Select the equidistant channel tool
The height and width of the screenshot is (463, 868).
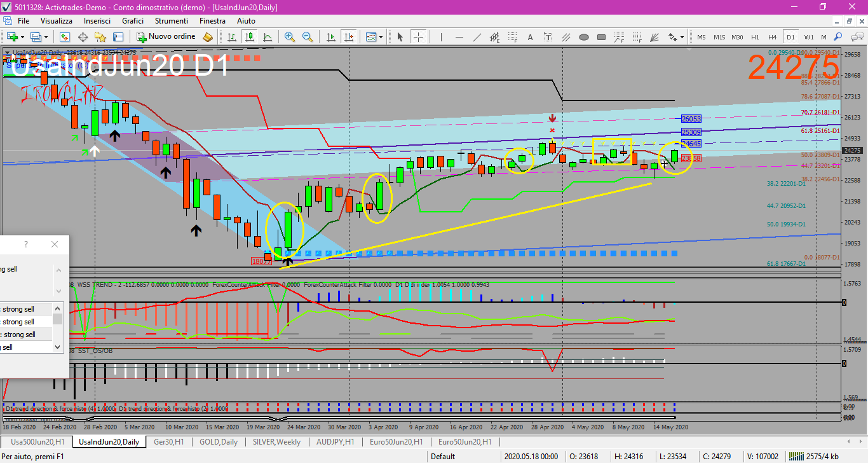[x=494, y=37]
